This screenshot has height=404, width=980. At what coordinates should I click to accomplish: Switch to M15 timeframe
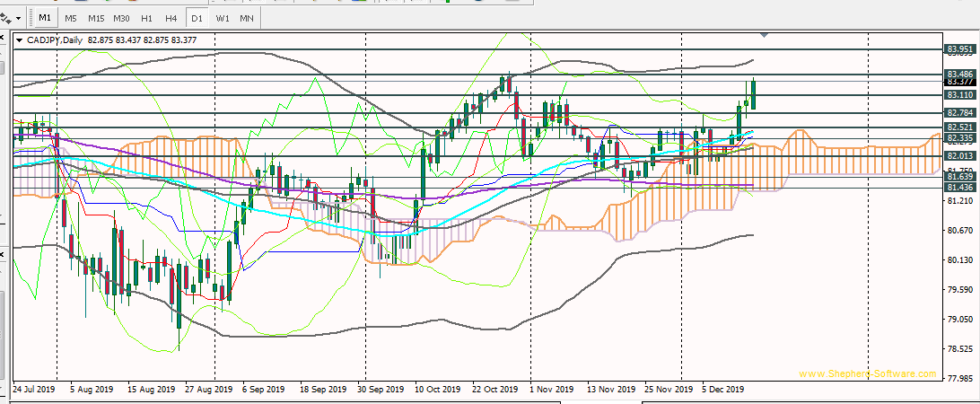[x=96, y=18]
